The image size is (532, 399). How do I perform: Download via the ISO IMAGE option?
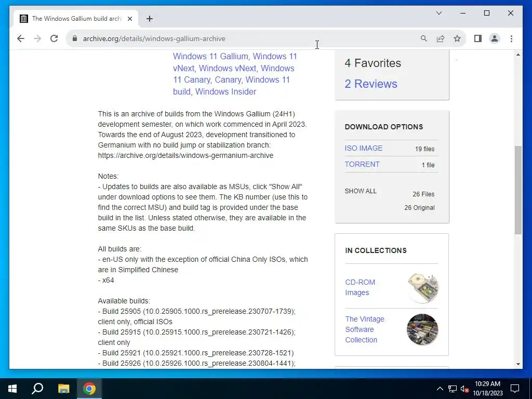pyautogui.click(x=363, y=148)
